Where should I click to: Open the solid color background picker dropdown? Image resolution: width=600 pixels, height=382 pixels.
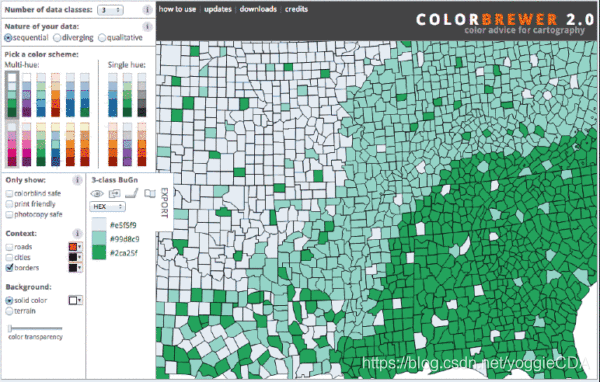coord(75,300)
